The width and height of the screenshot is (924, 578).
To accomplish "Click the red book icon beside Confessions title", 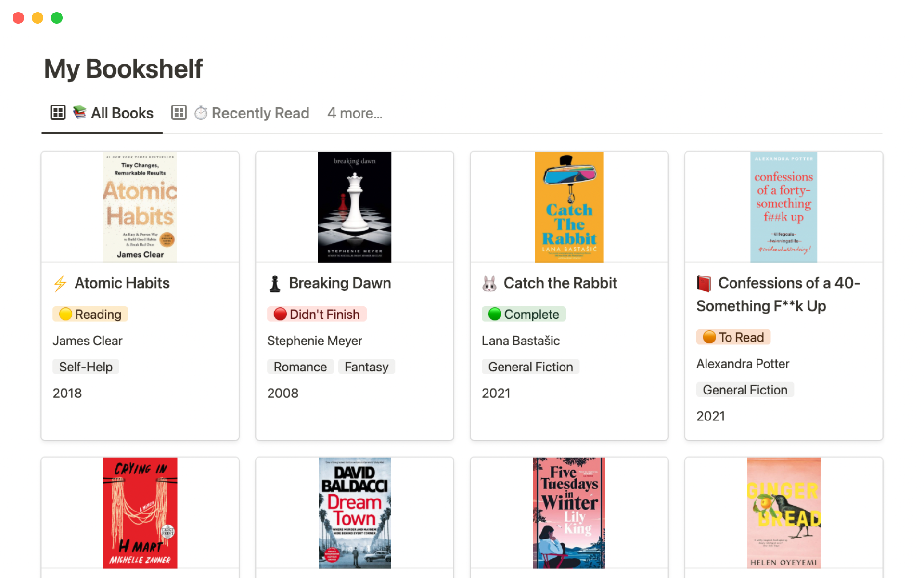I will point(704,284).
